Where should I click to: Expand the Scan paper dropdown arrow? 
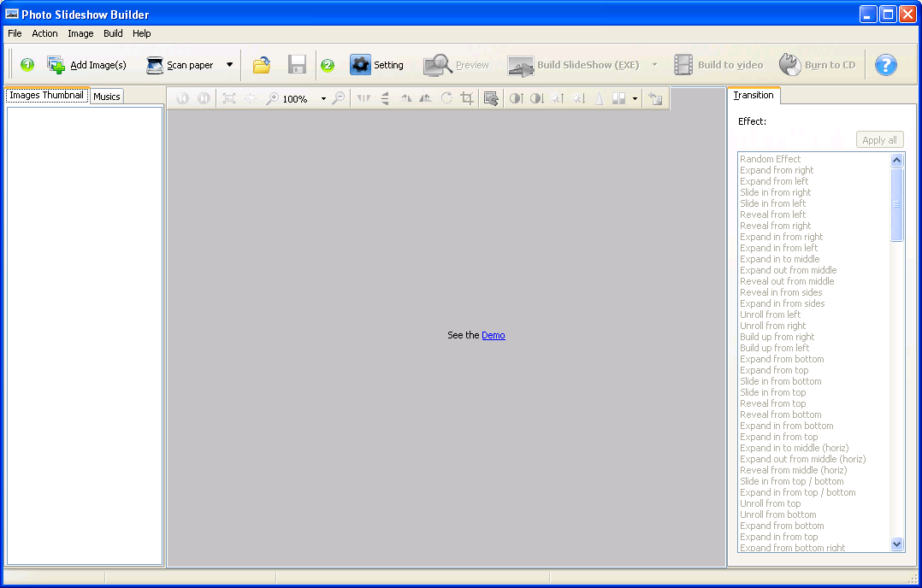[x=229, y=65]
